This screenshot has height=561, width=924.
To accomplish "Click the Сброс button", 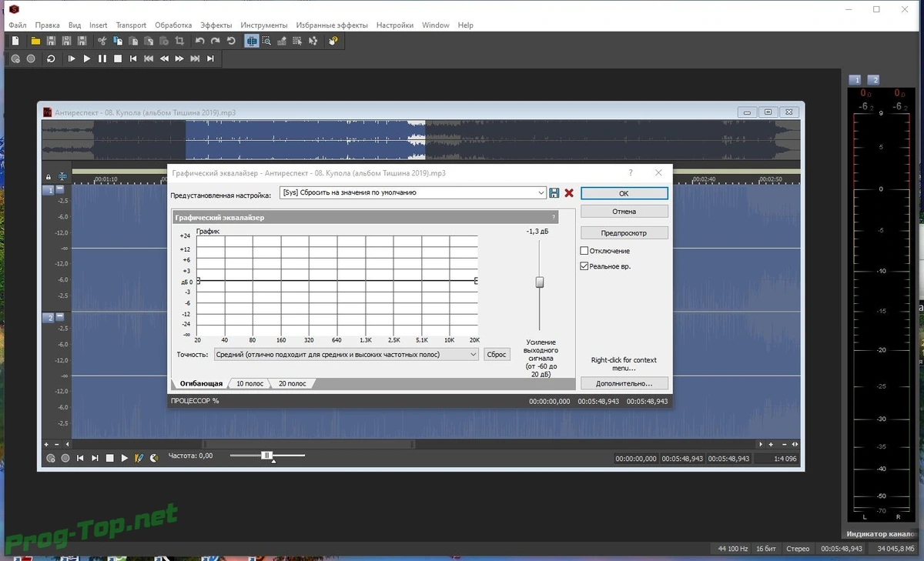I will (497, 354).
